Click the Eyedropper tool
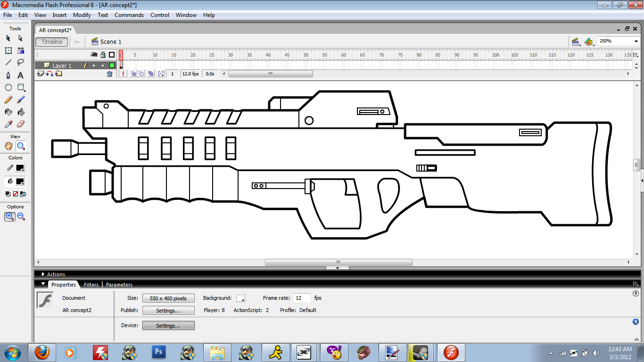Viewport: 644px width, 362px height. (x=8, y=124)
